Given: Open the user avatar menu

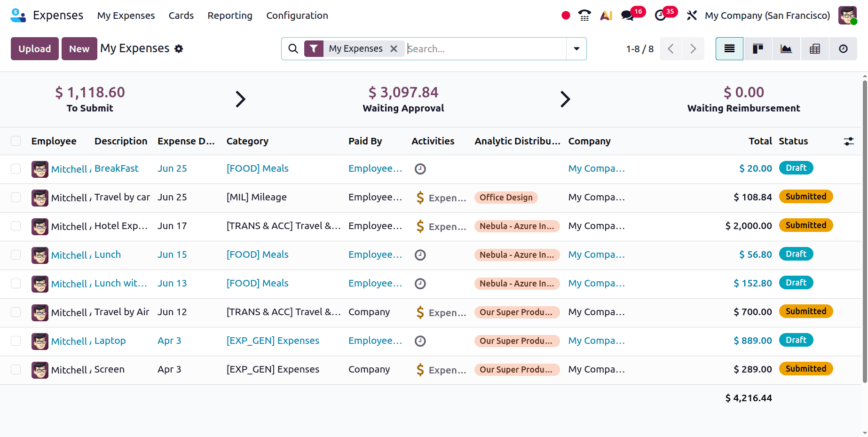Looking at the screenshot, I should (847, 16).
